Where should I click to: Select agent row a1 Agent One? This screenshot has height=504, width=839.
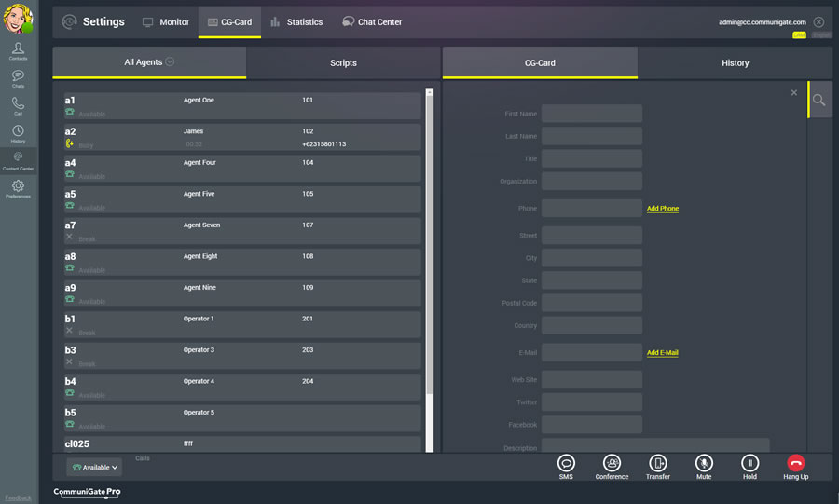pos(242,106)
